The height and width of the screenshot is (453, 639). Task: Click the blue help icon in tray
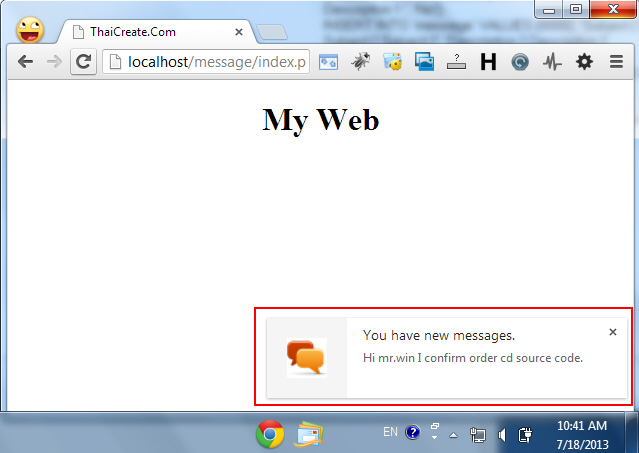[x=413, y=432]
